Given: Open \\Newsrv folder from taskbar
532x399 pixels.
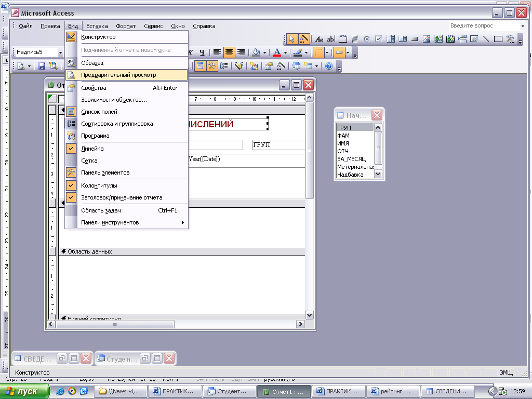Looking at the screenshot, I should [x=120, y=392].
